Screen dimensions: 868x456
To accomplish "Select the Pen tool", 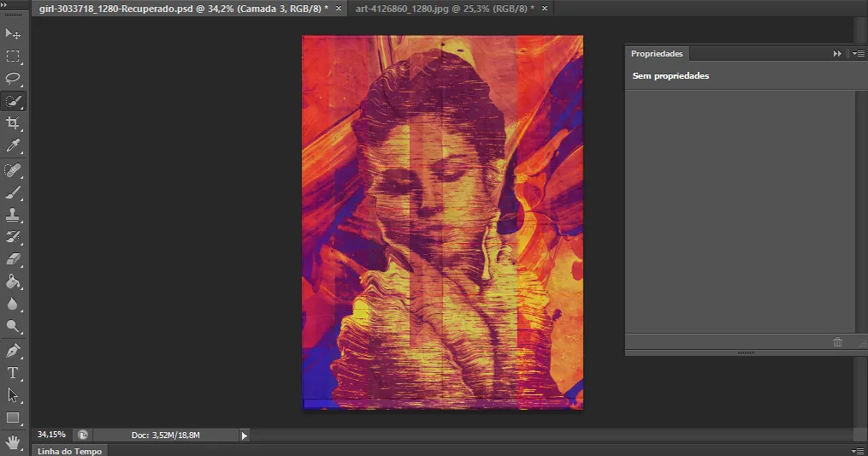I will [x=13, y=351].
